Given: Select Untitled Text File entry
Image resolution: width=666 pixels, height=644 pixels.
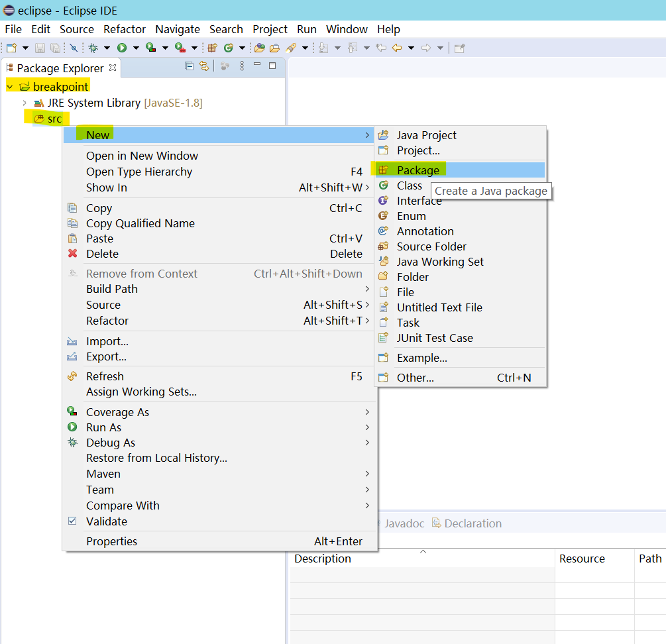Looking at the screenshot, I should pyautogui.click(x=460, y=307).
